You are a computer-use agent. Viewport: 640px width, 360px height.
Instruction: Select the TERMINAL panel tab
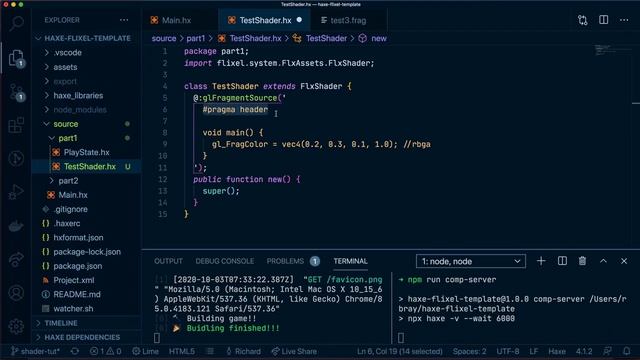[350, 261]
